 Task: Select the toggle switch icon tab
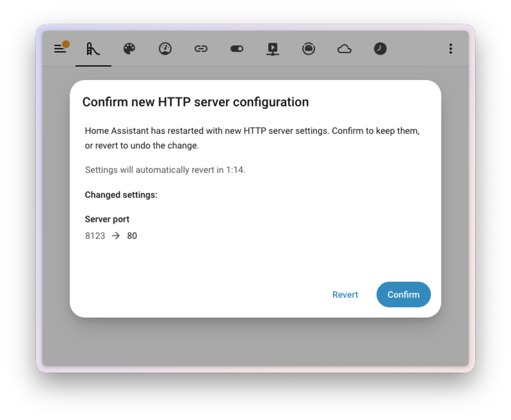click(237, 49)
